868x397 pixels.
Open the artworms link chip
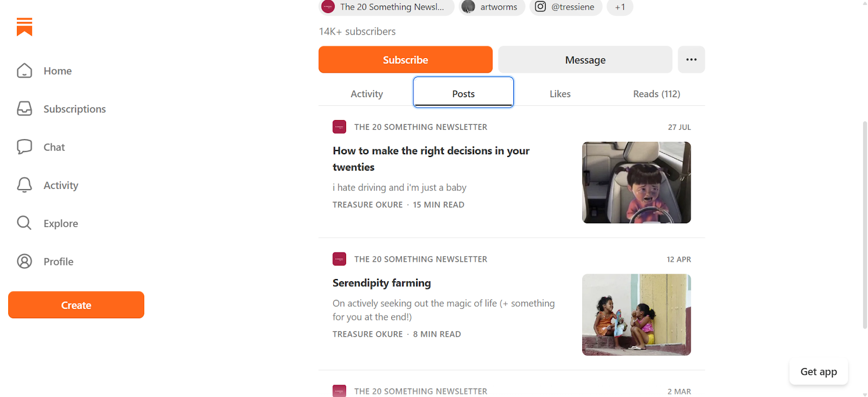[492, 7]
